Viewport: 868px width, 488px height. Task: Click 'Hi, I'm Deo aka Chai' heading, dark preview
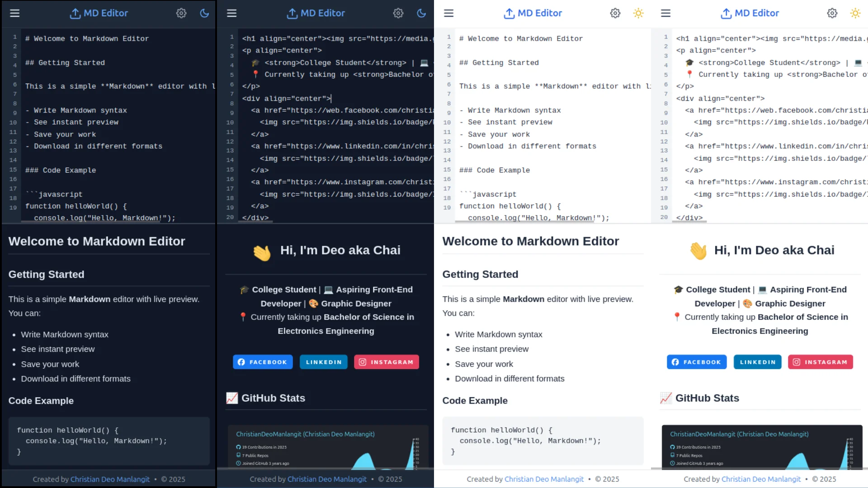coord(340,250)
